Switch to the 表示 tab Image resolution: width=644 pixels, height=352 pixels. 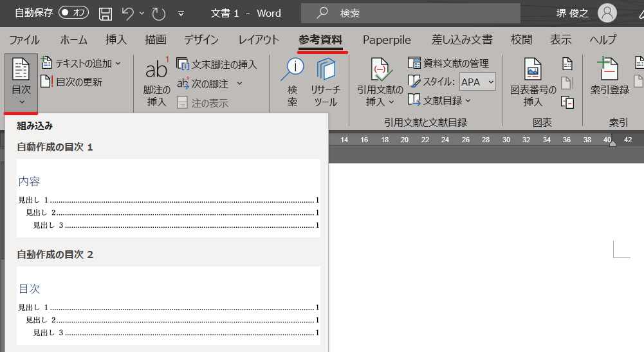pos(560,40)
